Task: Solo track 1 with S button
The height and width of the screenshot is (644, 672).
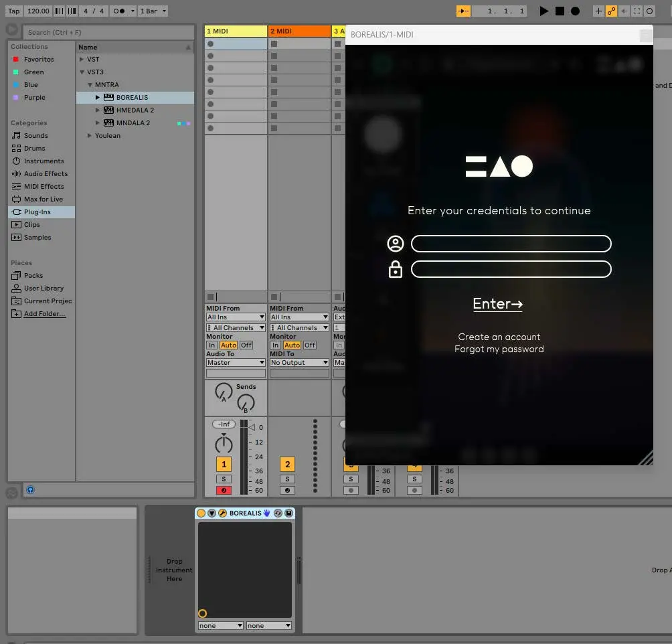Action: coord(224,479)
